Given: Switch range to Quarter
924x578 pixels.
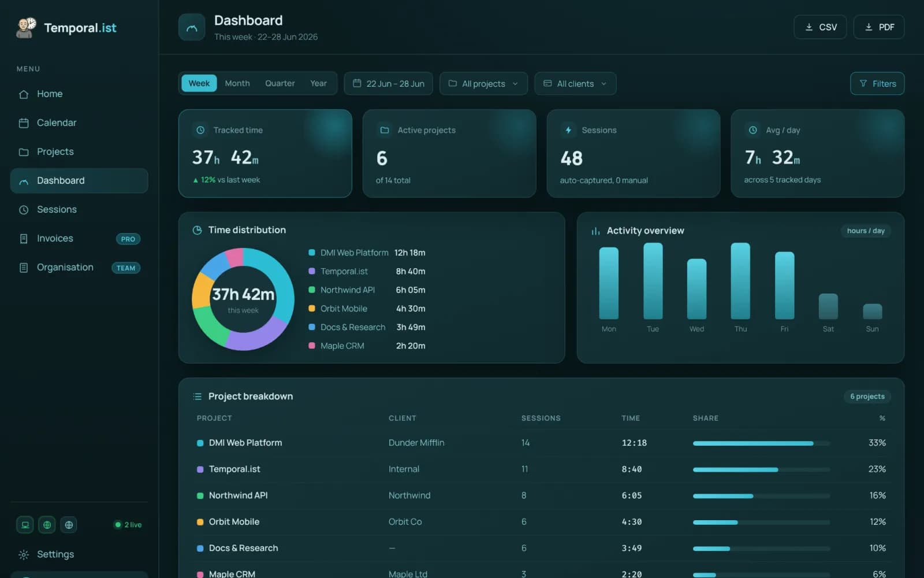Looking at the screenshot, I should (280, 83).
